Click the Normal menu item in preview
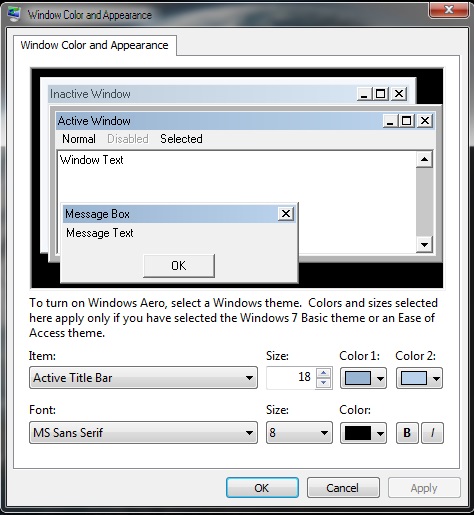 pos(79,139)
